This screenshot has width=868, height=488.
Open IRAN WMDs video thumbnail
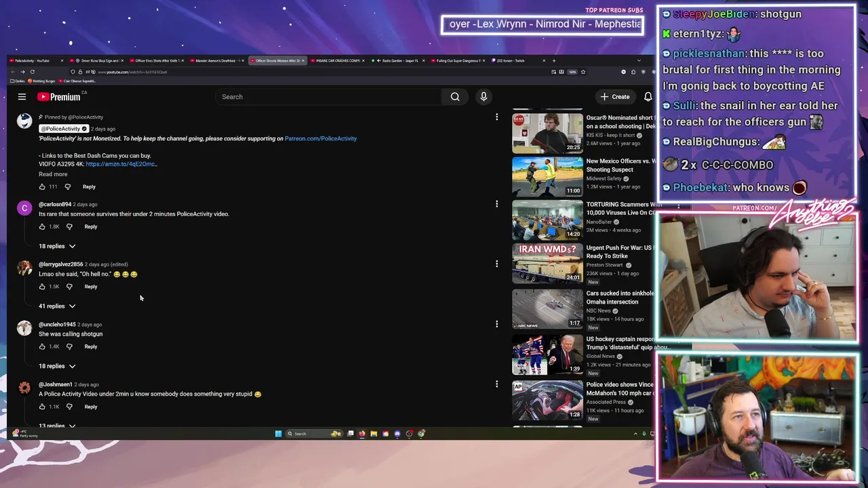(547, 263)
